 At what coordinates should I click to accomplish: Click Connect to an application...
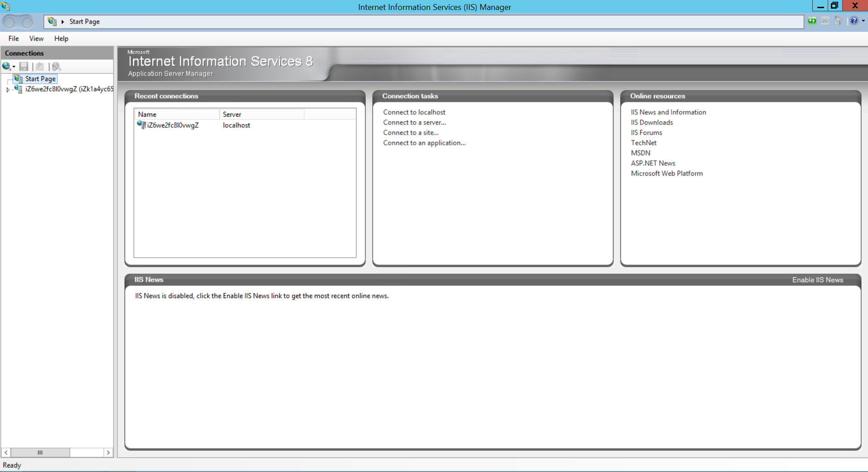point(424,143)
